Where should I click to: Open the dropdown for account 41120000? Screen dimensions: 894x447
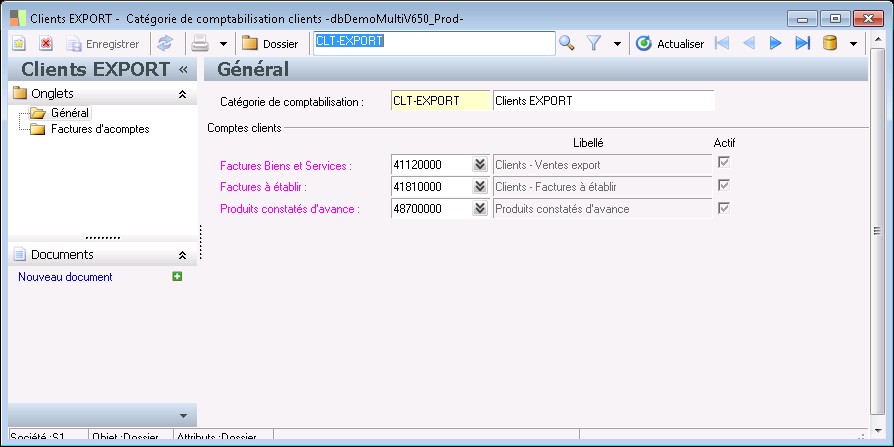click(x=480, y=165)
